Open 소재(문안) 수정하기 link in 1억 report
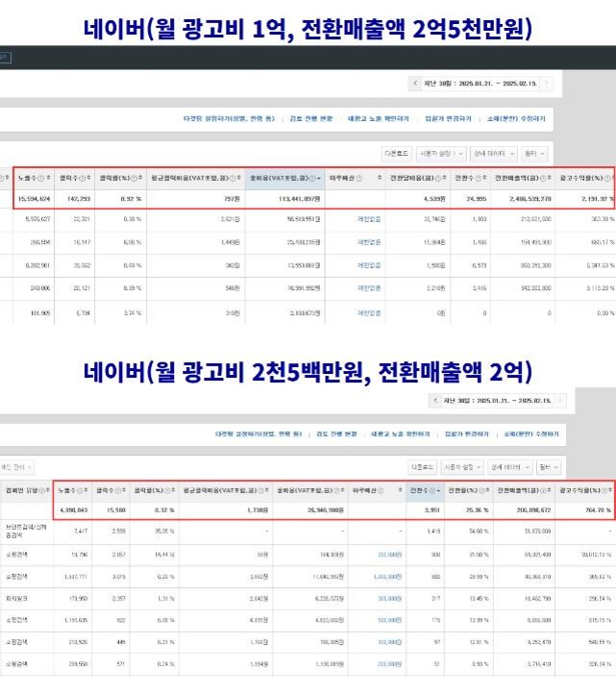 click(x=516, y=118)
